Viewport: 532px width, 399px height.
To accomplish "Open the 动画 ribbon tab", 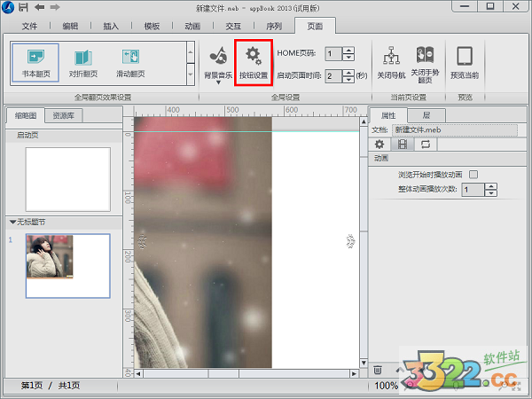I will [192, 26].
